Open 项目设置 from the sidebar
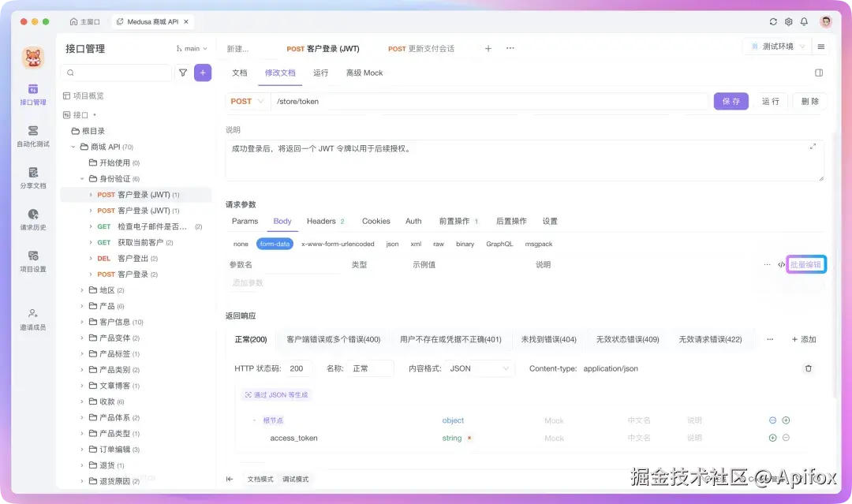852x504 pixels. [32, 261]
